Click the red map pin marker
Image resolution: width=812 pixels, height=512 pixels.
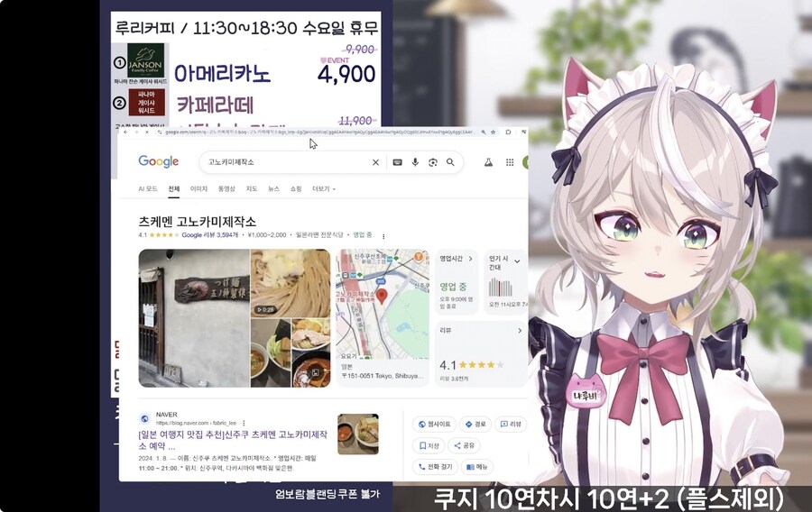point(382,297)
